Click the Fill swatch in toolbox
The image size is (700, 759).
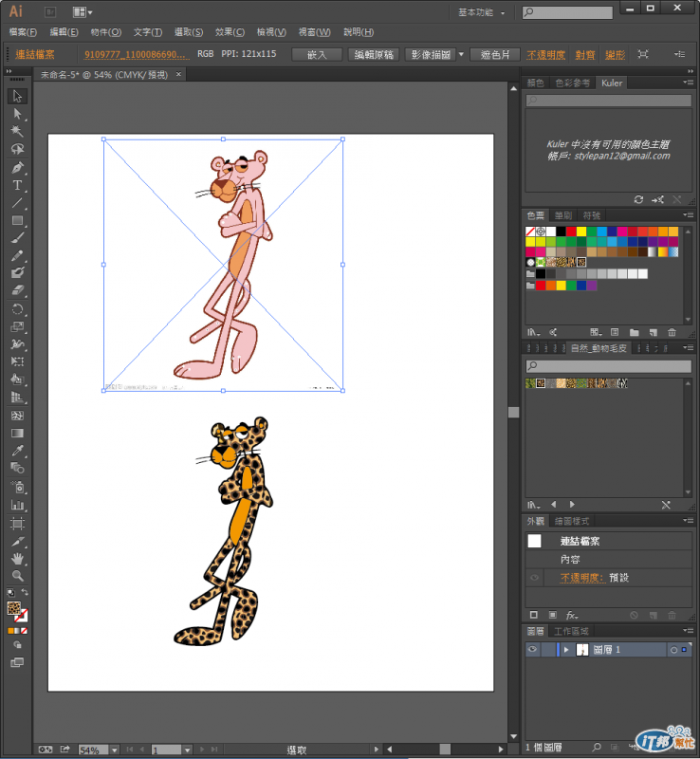click(14, 608)
